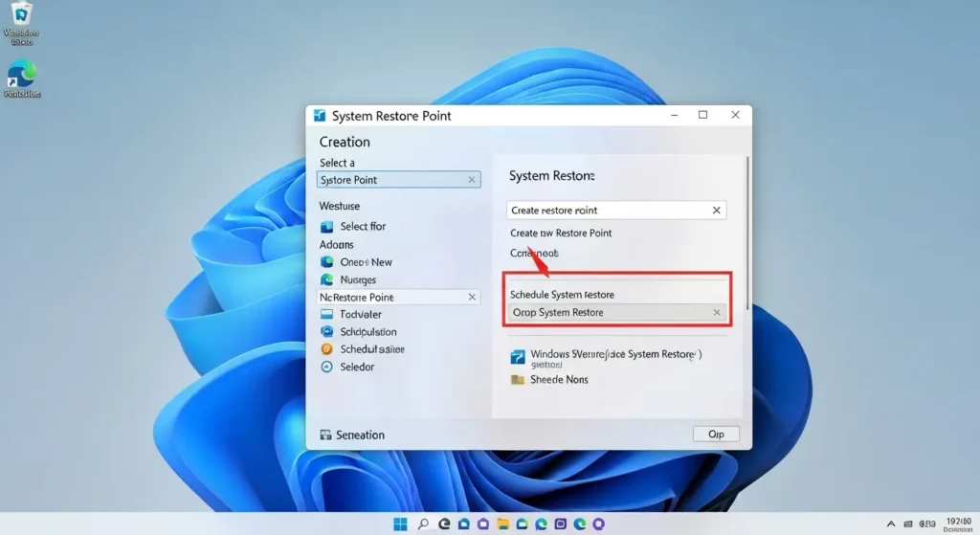Screen dimensions: 980x535
Task: Click the circular icon beside 'Seledor'
Action: pos(327,367)
